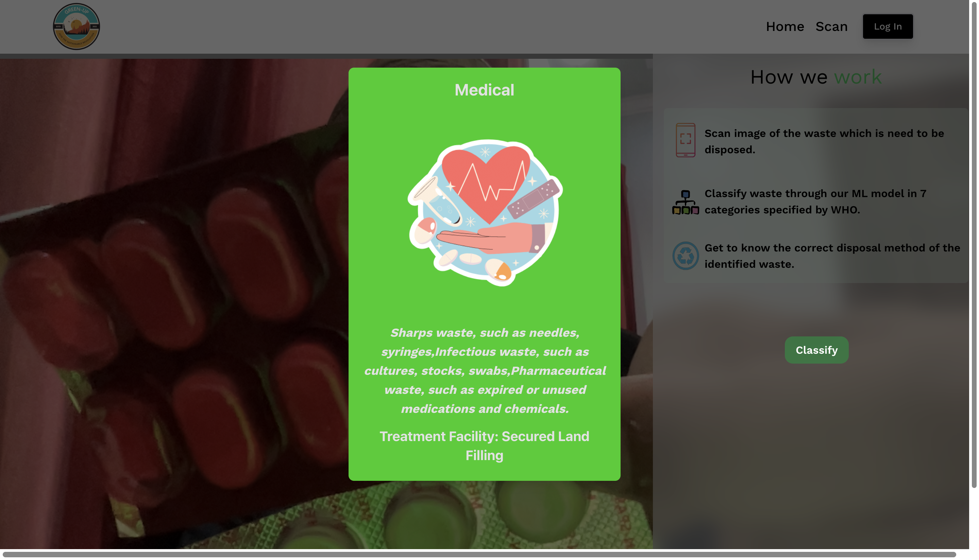The width and height of the screenshot is (979, 560).
Task: Click the Classify waste through ML text
Action: (x=815, y=202)
